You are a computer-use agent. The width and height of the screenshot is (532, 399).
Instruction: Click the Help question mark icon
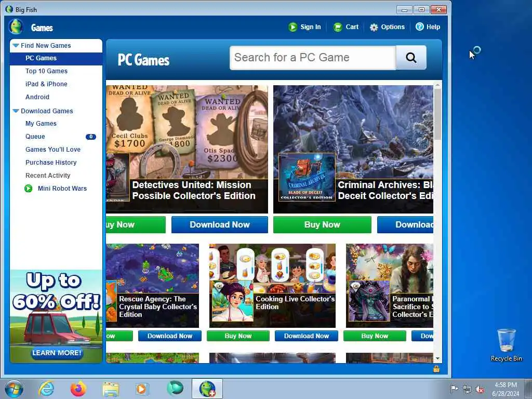(x=420, y=27)
